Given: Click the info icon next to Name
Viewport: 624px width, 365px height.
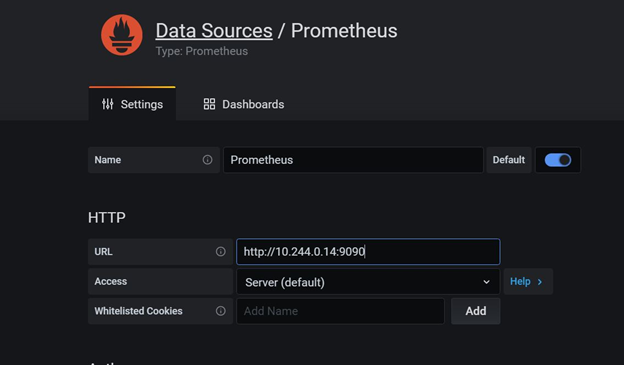Looking at the screenshot, I should 207,160.
